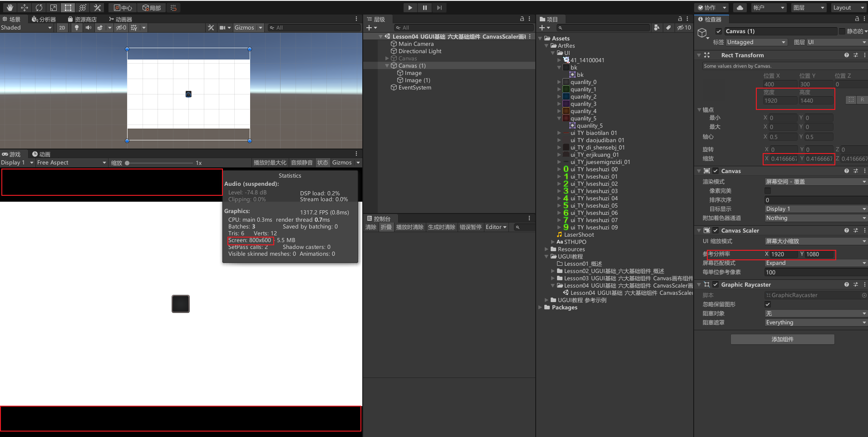Collapse Anchors section in Rect Transform
The width and height of the screenshot is (868, 437).
[699, 110]
